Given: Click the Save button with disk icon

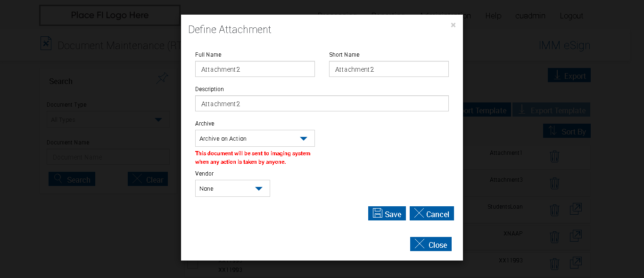Looking at the screenshot, I should point(387,213).
